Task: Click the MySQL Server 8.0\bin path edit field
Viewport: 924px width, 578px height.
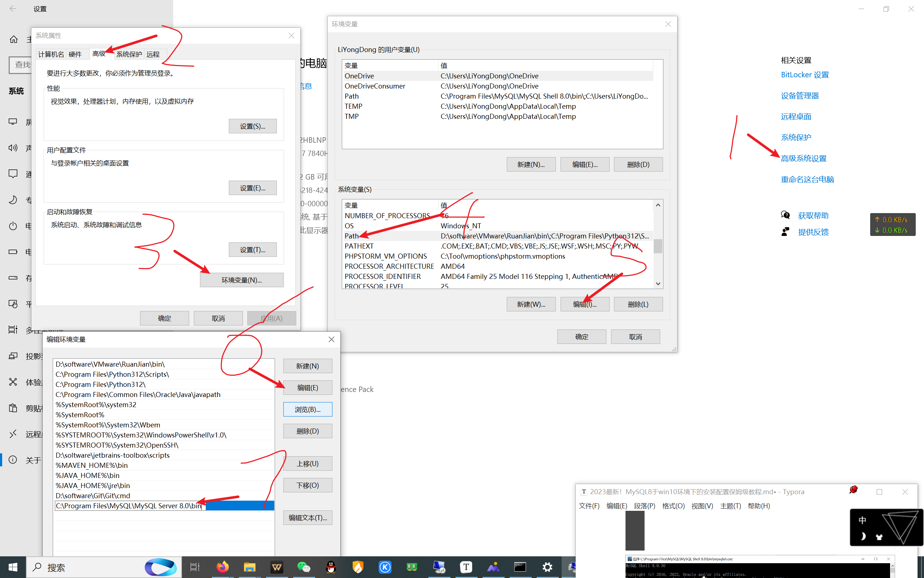Action: coord(130,505)
